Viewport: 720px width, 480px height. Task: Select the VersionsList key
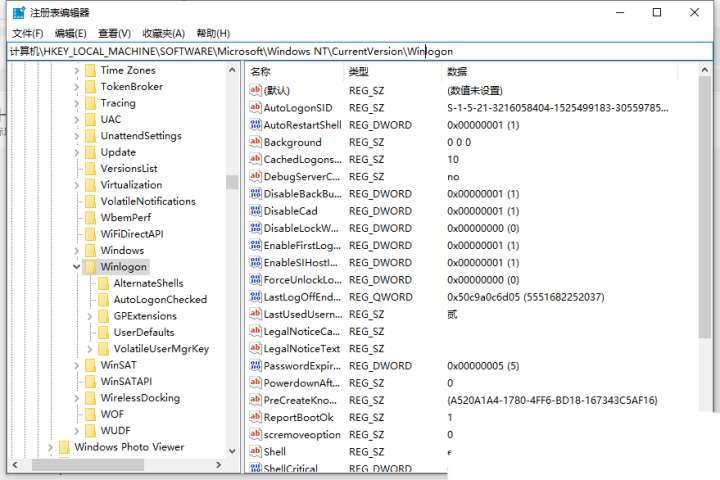(129, 169)
